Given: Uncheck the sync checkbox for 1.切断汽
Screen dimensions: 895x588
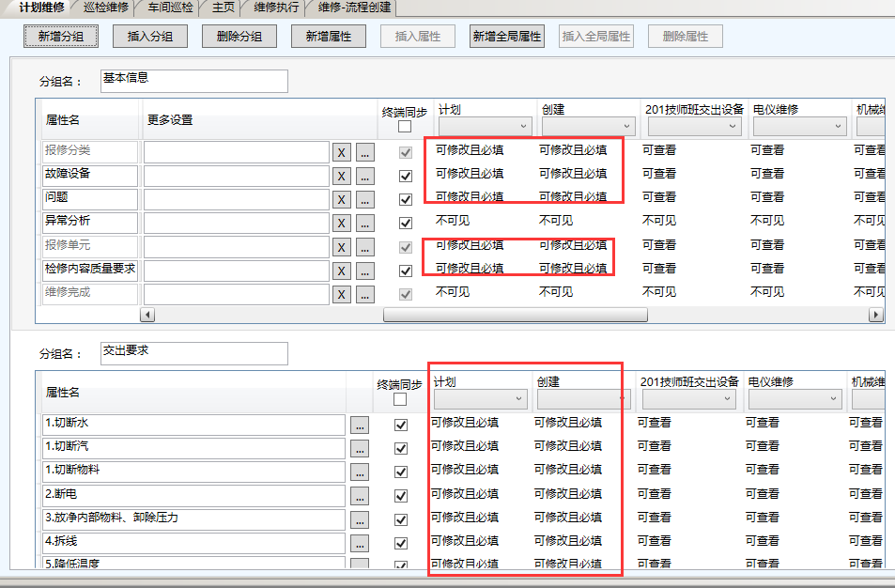Looking at the screenshot, I should tap(401, 448).
